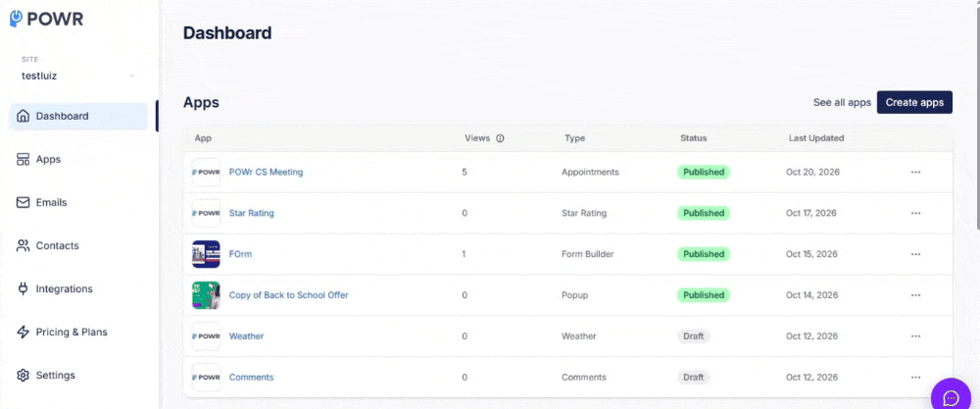Click the Dashboard home icon in sidebar
The width and height of the screenshot is (980, 409).
point(24,117)
